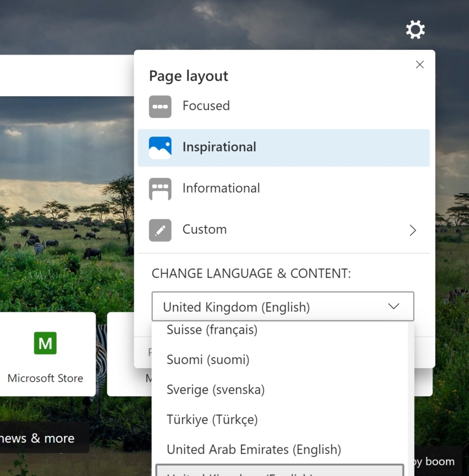Select Suomi (suomi) from the list

pos(208,360)
